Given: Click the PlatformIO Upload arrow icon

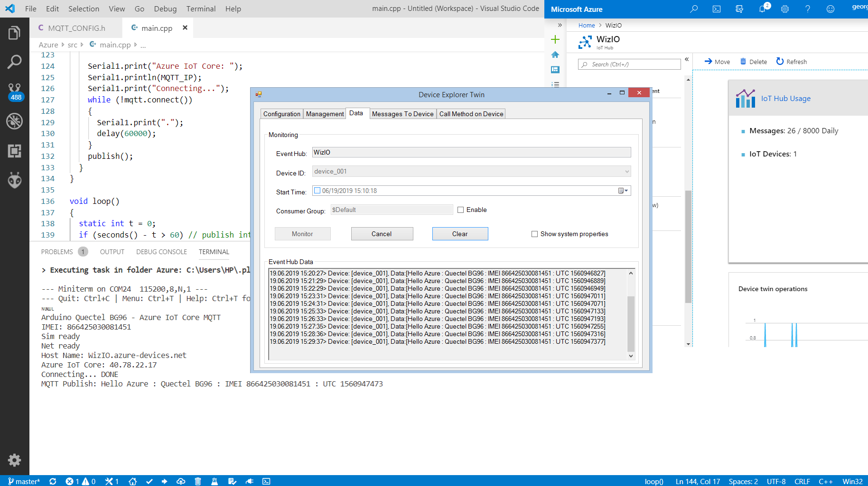Looking at the screenshot, I should pos(164,481).
